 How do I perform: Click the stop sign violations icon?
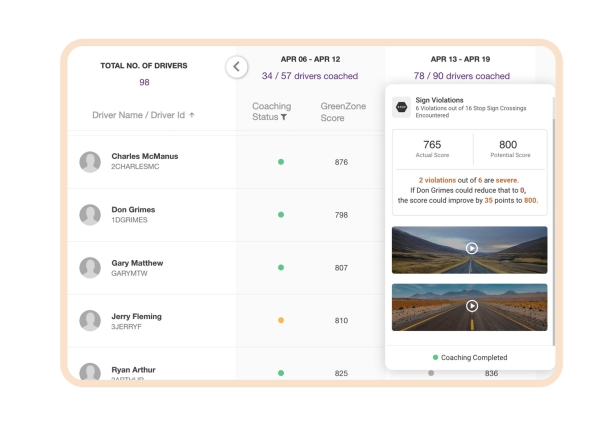400,105
